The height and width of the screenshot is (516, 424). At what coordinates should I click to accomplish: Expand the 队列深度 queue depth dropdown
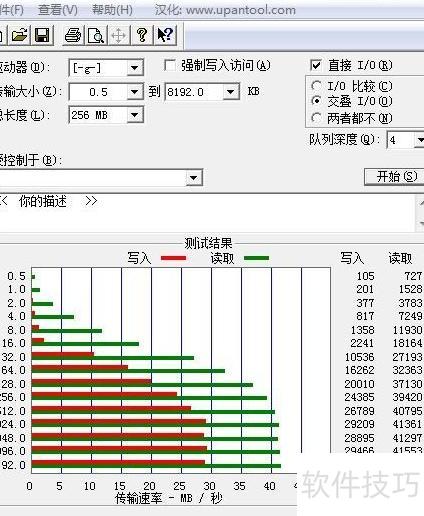(419, 140)
